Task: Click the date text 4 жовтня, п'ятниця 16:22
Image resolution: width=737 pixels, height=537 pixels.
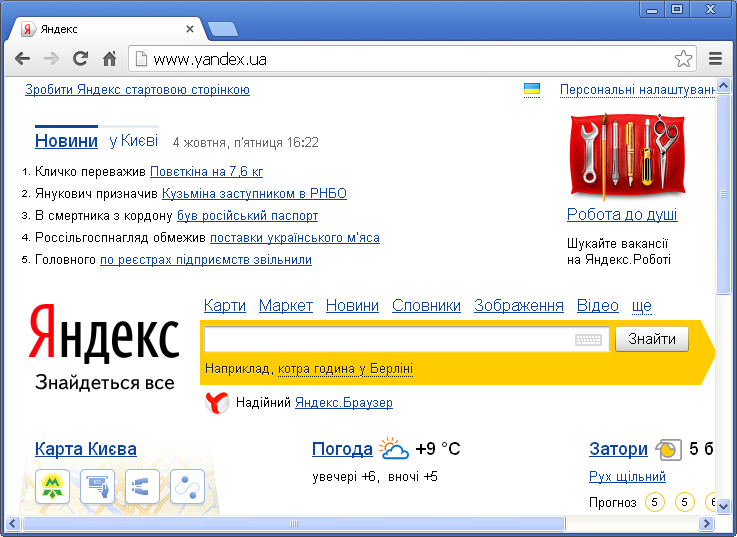Action: (x=245, y=142)
